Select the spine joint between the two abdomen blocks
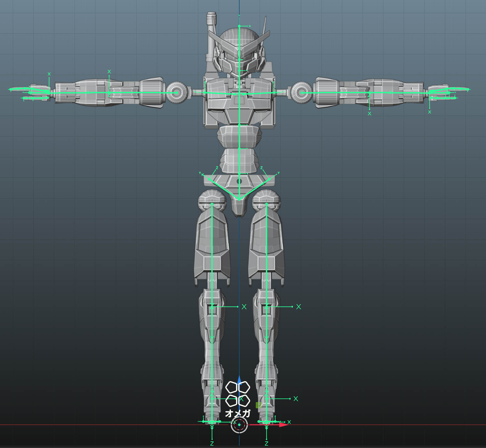The width and height of the screenshot is (486, 448). pos(239,148)
